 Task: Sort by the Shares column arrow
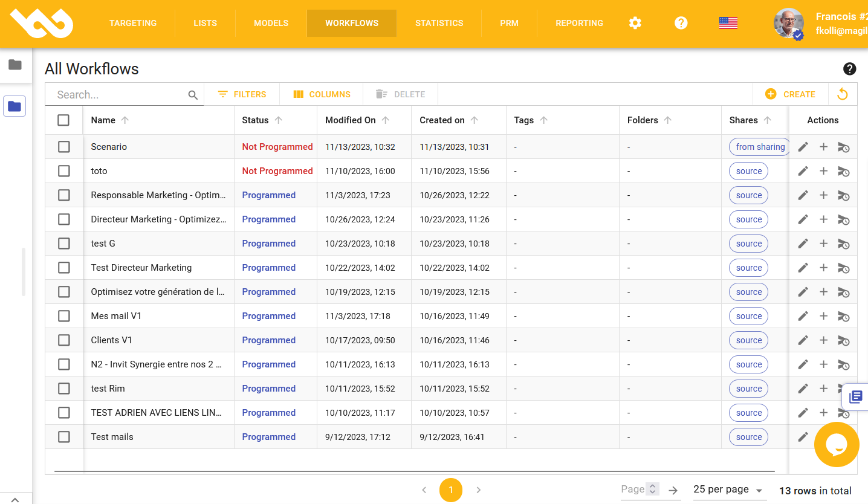(768, 120)
